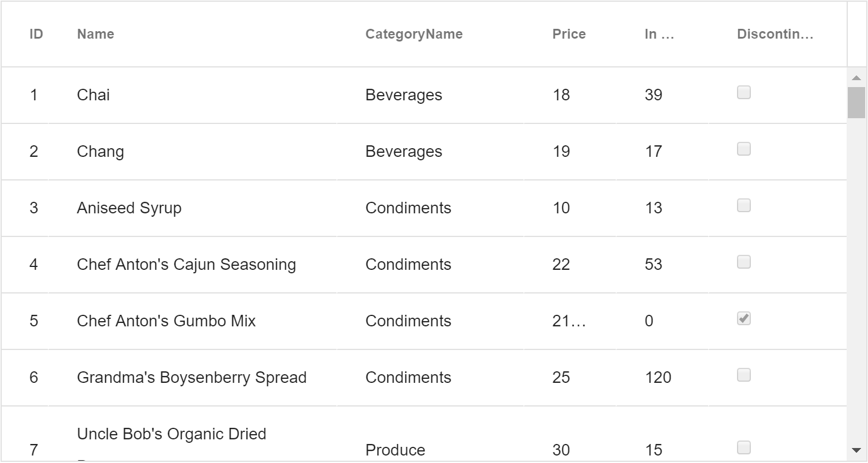
Task: Click the Discontinued column header
Action: click(x=775, y=34)
